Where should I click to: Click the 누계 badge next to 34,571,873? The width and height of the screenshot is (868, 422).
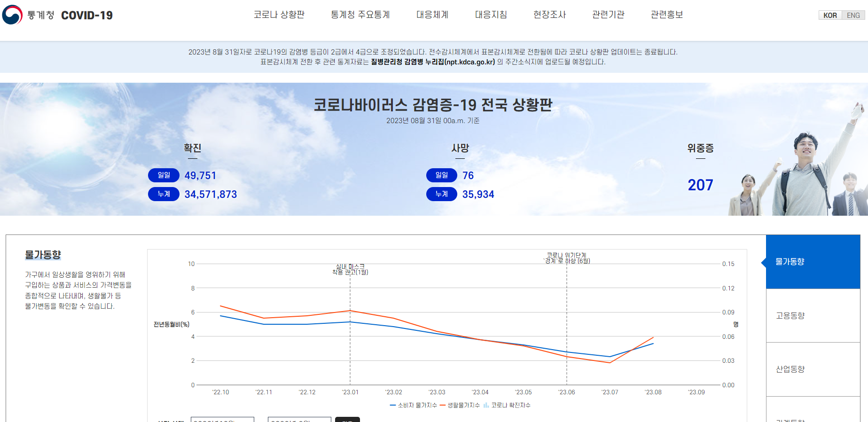[164, 194]
